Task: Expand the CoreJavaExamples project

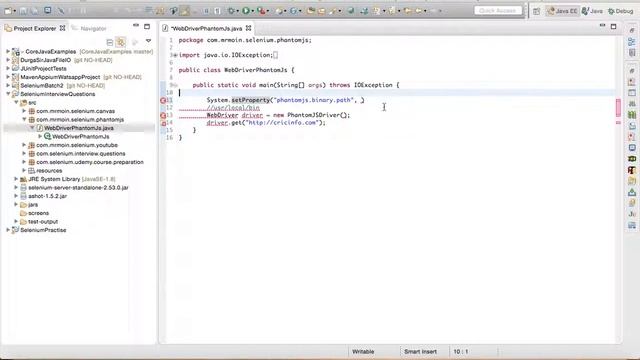Action: click(x=8, y=51)
